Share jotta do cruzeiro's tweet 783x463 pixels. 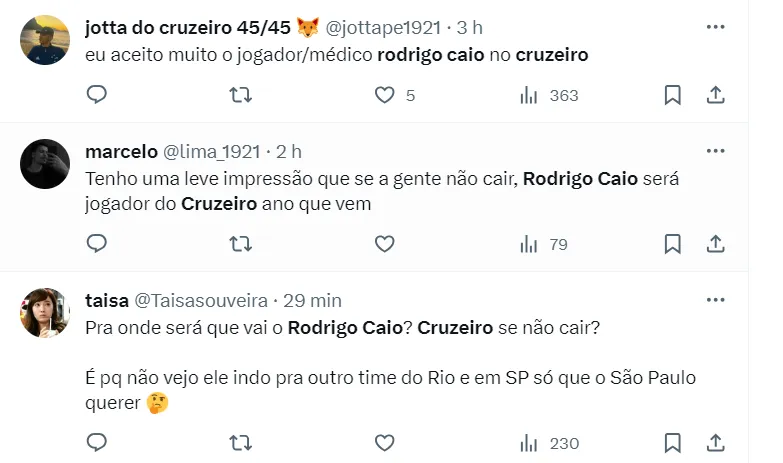click(716, 95)
